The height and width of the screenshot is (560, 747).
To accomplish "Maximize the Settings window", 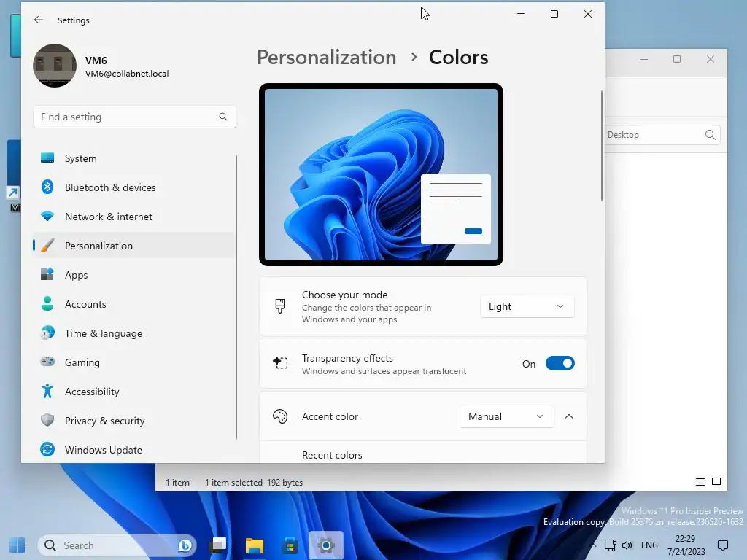I will point(554,14).
